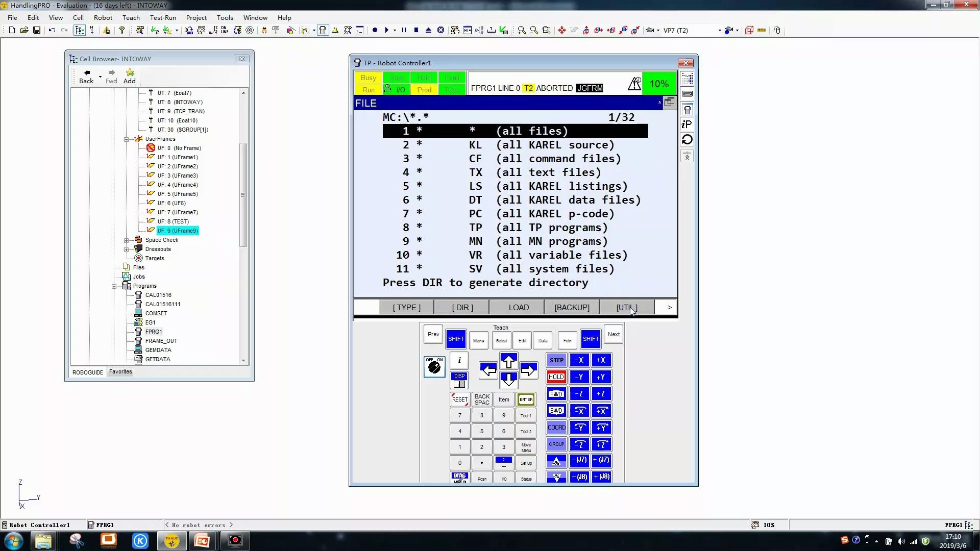Click the center view crosshair icon
Image resolution: width=980 pixels, height=551 pixels.
click(562, 31)
